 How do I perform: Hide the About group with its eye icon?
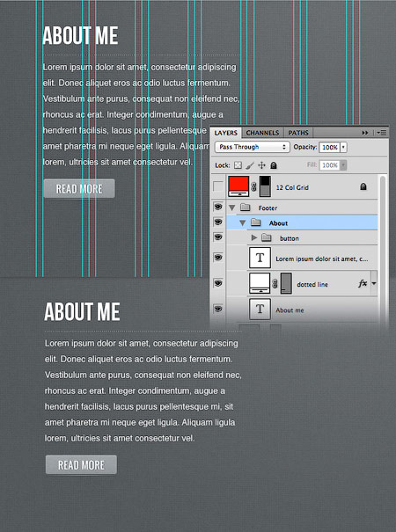click(x=218, y=222)
